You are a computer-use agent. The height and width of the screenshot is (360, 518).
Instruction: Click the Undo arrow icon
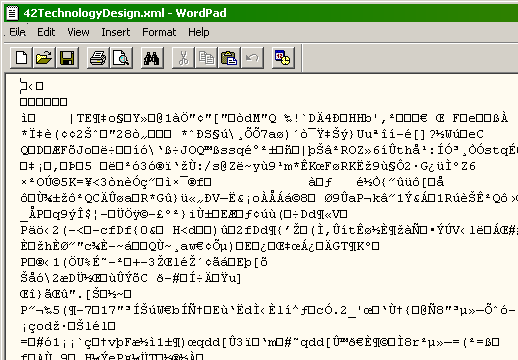click(252, 58)
